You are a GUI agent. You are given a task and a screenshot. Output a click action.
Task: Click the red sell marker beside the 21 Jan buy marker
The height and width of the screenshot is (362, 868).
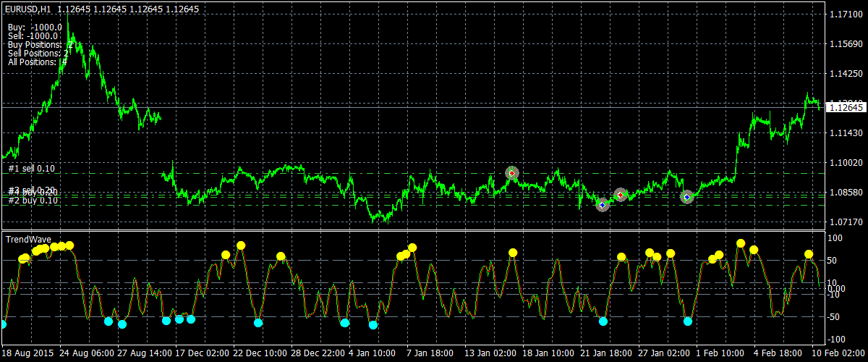(620, 194)
